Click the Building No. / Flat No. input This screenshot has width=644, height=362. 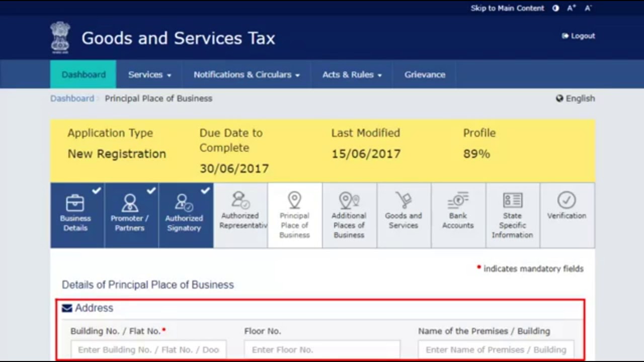[x=148, y=349]
